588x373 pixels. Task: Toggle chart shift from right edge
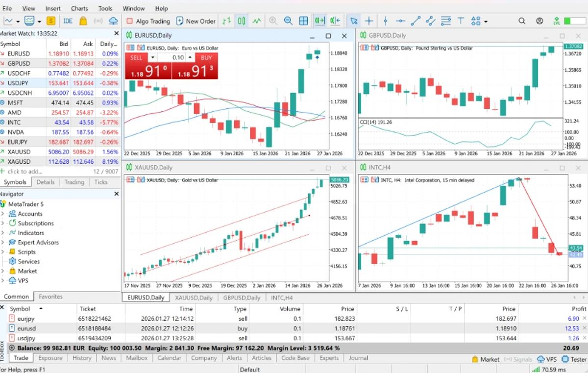pyautogui.click(x=335, y=21)
